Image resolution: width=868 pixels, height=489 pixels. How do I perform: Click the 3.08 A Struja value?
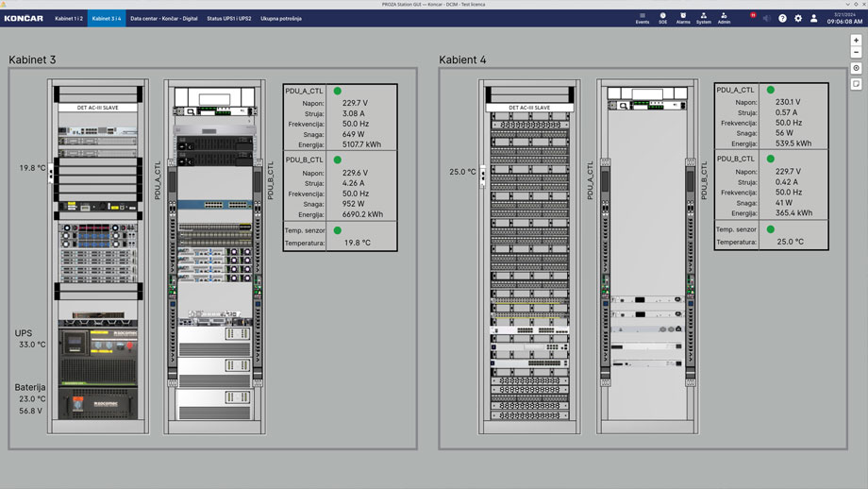[x=353, y=113]
